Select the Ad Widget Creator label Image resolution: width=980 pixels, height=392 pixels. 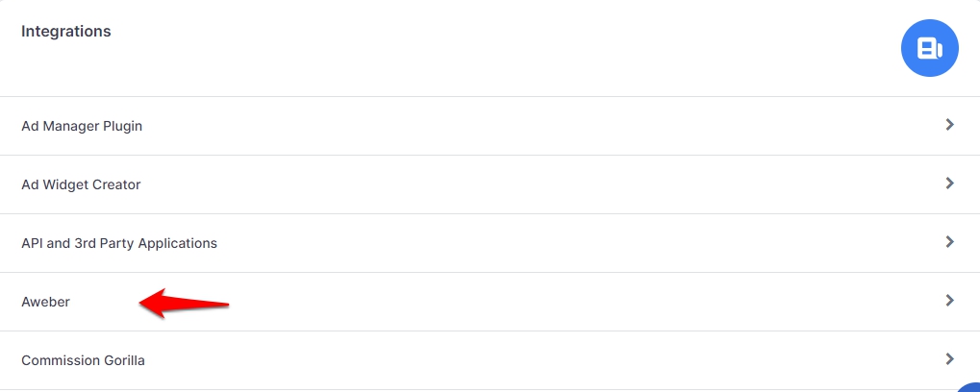tap(81, 184)
